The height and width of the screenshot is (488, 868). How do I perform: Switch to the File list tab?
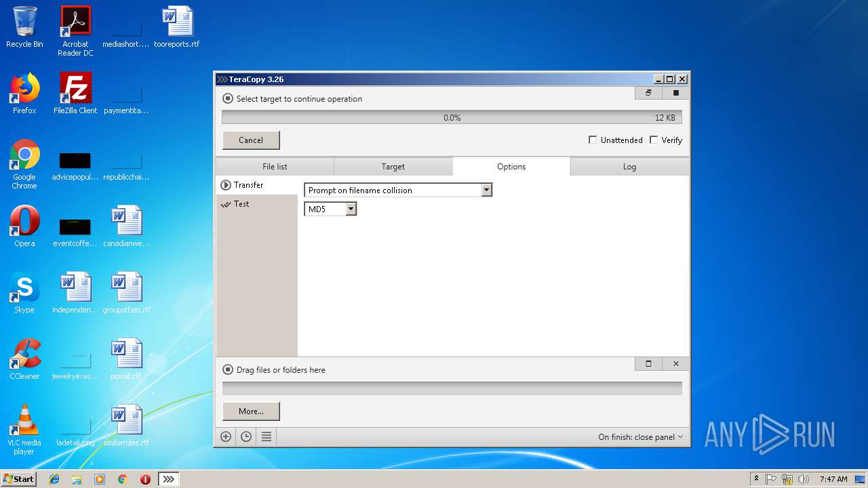pyautogui.click(x=275, y=167)
